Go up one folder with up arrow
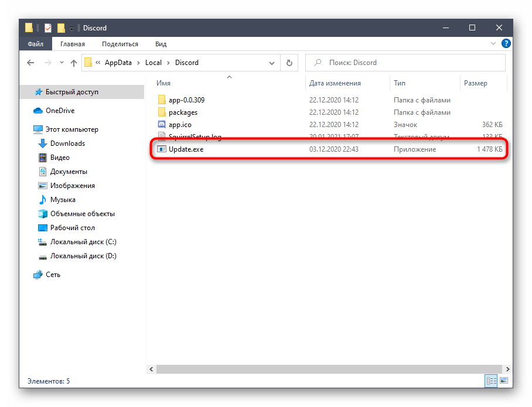532x407 pixels. (74, 63)
